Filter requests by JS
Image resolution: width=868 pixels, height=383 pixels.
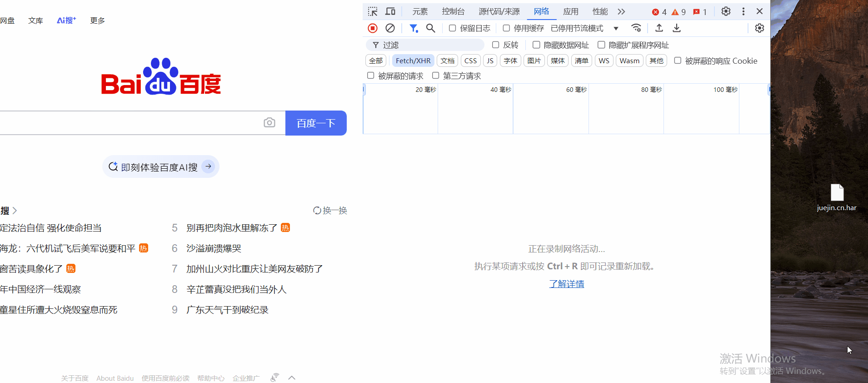pos(490,60)
